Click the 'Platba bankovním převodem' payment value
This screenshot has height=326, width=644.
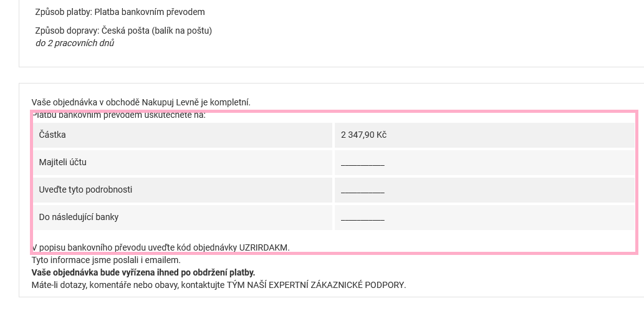pos(150,12)
